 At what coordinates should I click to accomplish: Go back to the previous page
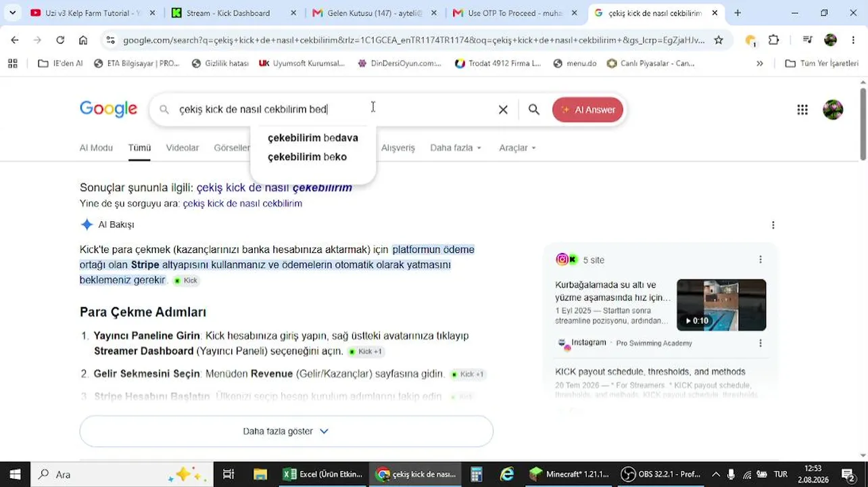point(15,40)
